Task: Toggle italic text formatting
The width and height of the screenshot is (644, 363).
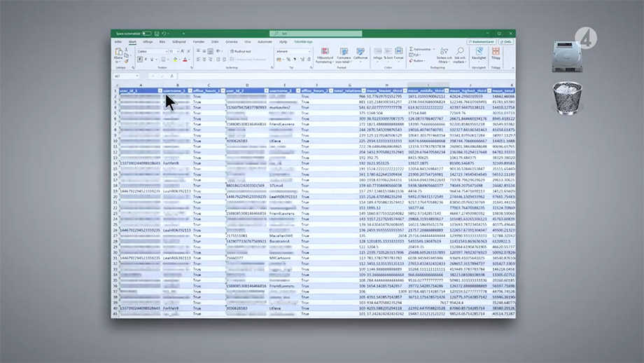Action: 146,60
